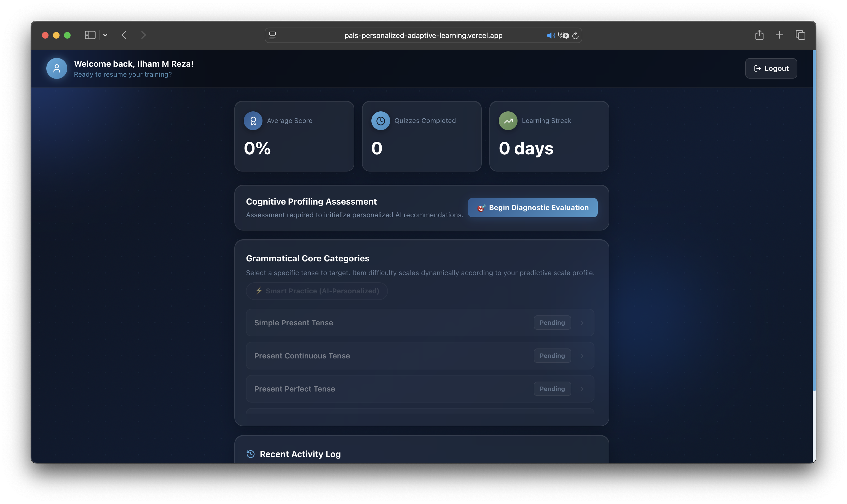Viewport: 847px width, 504px height.
Task: Go forward to the next page
Action: (x=143, y=35)
